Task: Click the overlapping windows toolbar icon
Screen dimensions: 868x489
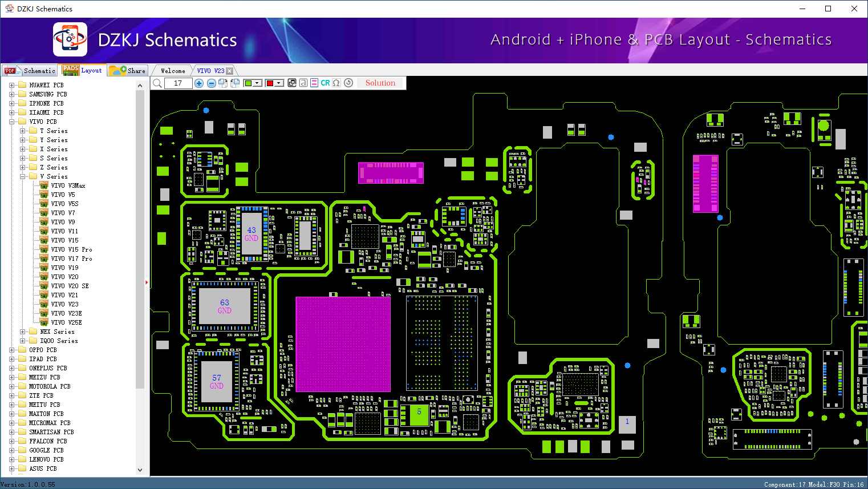Action: (x=292, y=83)
